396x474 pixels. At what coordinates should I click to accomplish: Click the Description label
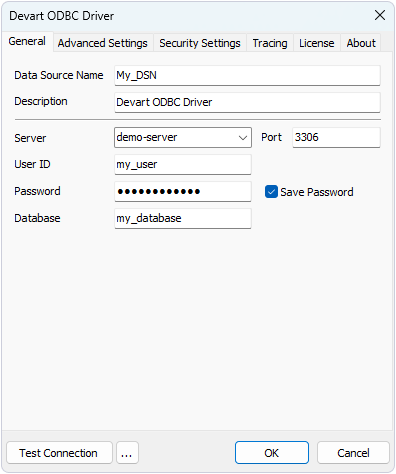41,101
